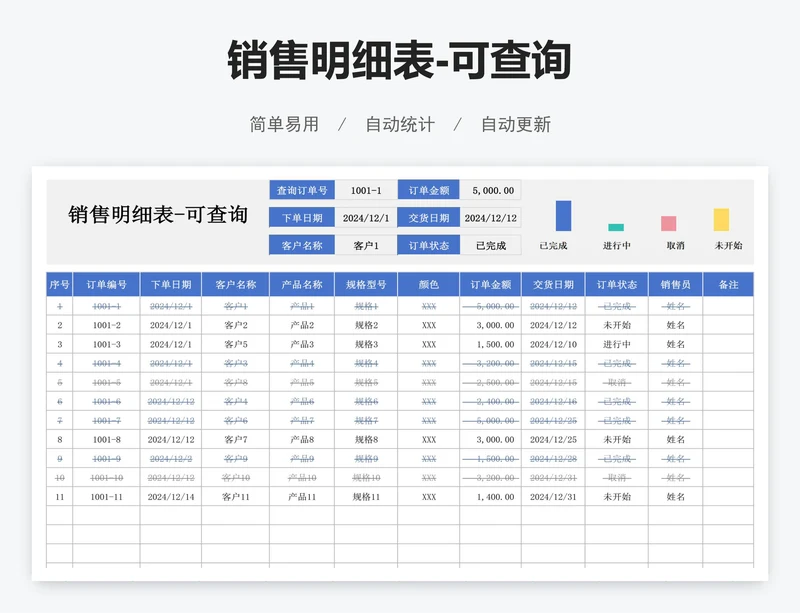This screenshot has width=800, height=613.
Task: Select the 序号 column header
Action: coord(60,284)
